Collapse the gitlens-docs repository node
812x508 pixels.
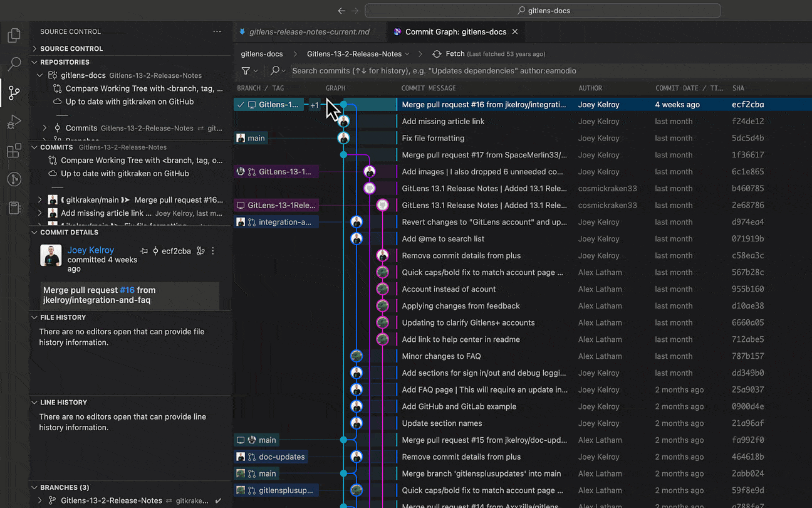[x=40, y=75]
